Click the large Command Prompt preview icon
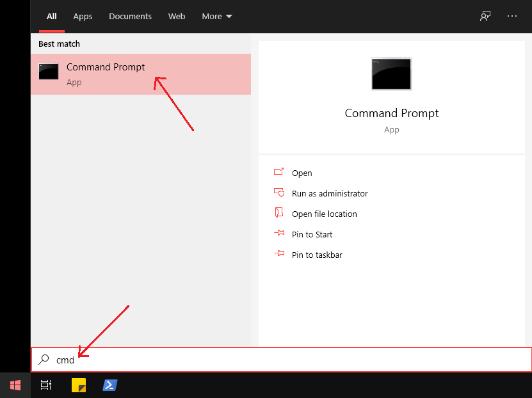The height and width of the screenshot is (398, 532). (392, 74)
